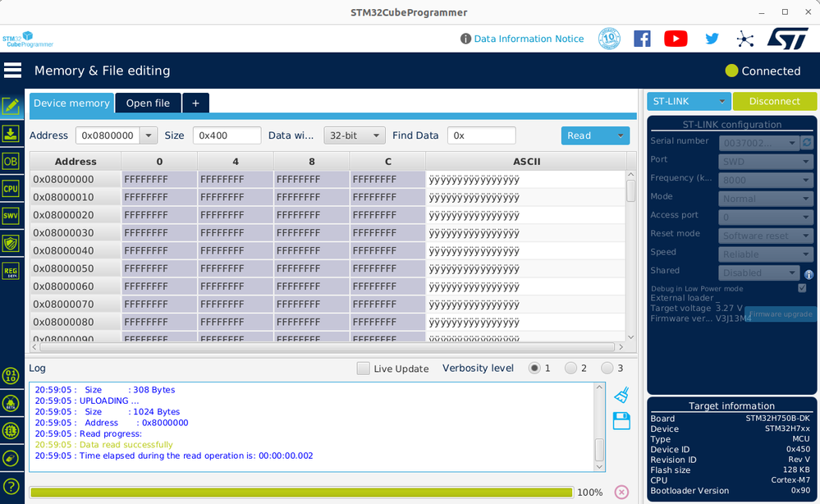The width and height of the screenshot is (820, 504).
Task: Switch to the Open file tab
Action: 148,103
